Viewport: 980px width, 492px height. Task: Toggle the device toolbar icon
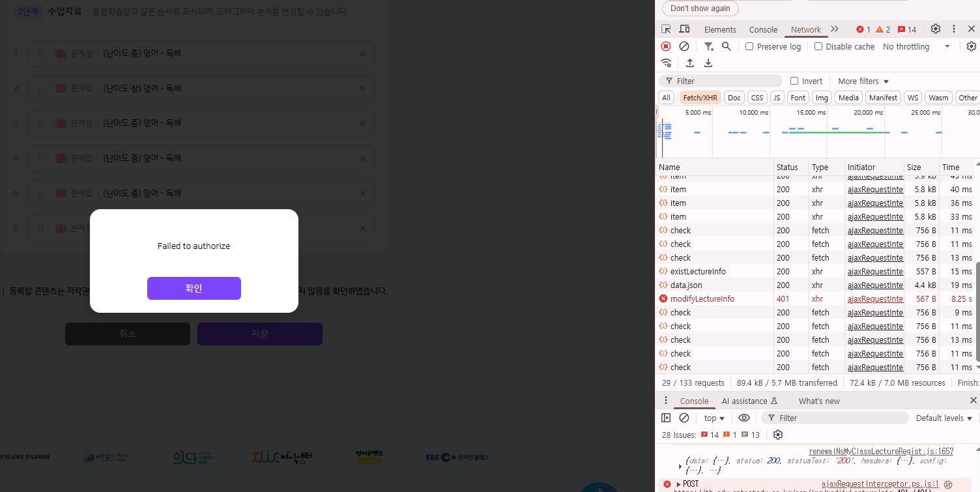tap(684, 29)
